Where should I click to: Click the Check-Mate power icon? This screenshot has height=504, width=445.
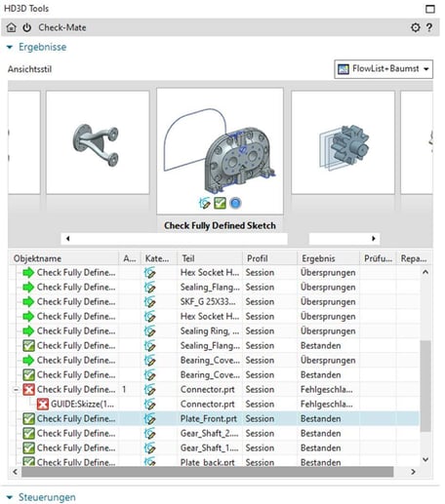click(x=27, y=27)
